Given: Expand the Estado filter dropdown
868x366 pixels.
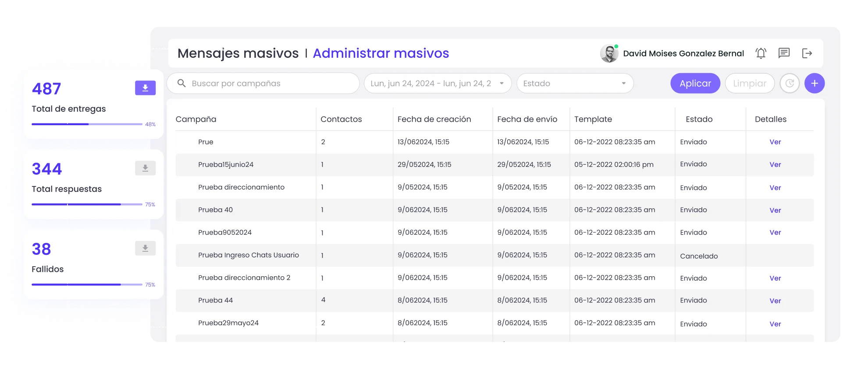Looking at the screenshot, I should click(x=575, y=83).
